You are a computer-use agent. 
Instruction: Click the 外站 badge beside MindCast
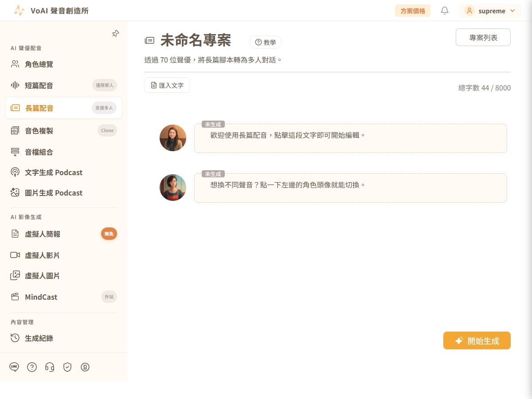[109, 297]
